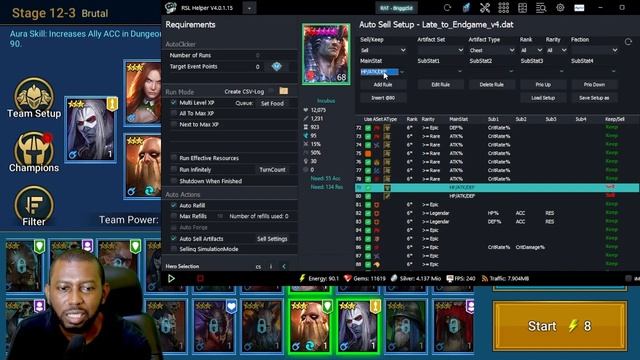Image resolution: width=640 pixels, height=360 pixels.
Task: Click the Add Rule button
Action: 383,84
